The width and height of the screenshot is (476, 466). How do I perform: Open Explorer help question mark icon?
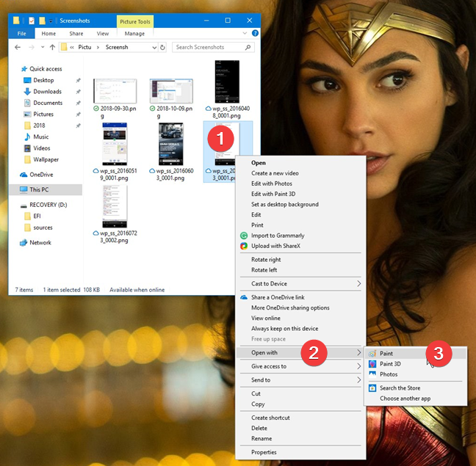(x=256, y=33)
